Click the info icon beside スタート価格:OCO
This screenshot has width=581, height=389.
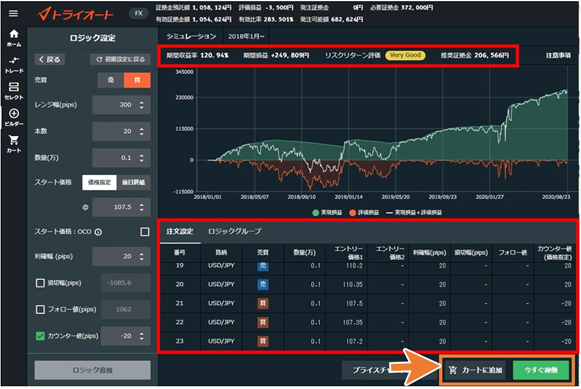click(98, 232)
